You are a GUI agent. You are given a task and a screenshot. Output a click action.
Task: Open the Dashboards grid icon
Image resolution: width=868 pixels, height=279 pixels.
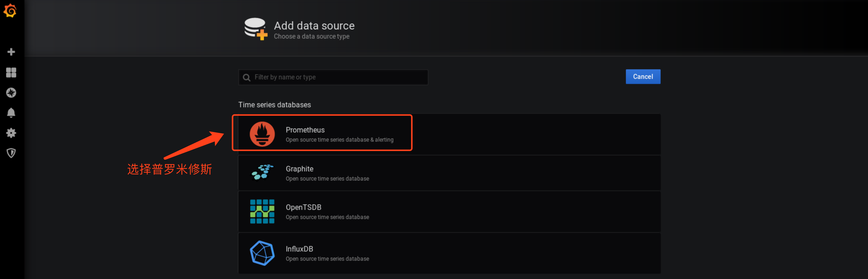(x=11, y=72)
